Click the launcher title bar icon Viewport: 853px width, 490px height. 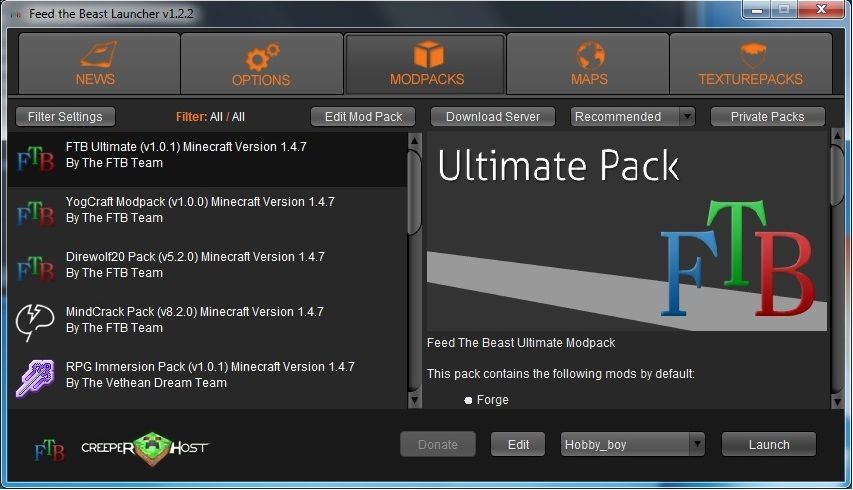click(16, 14)
